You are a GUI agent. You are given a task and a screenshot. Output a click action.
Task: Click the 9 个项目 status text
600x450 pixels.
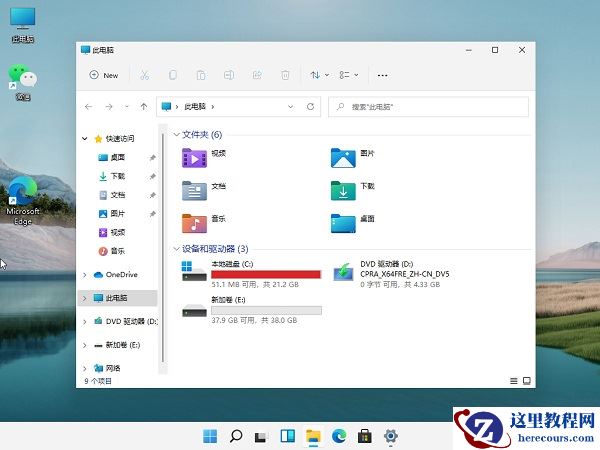click(x=98, y=381)
